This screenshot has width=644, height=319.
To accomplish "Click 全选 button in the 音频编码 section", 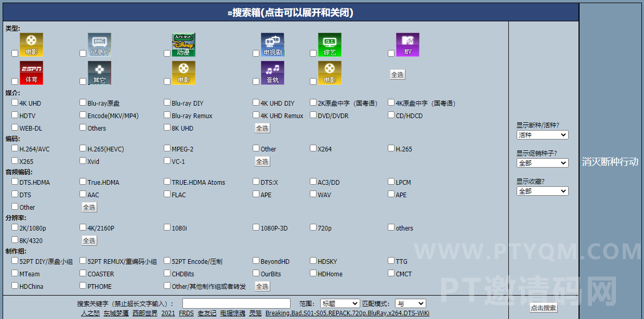I will pyautogui.click(x=89, y=207).
